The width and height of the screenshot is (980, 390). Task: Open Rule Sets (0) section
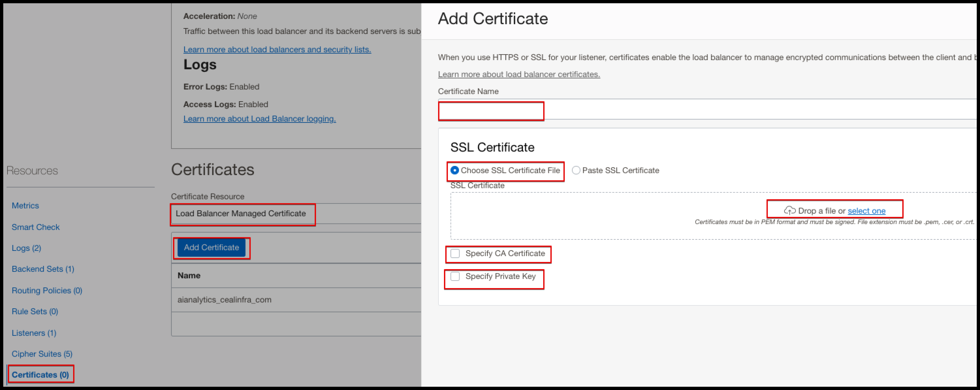pos(35,312)
